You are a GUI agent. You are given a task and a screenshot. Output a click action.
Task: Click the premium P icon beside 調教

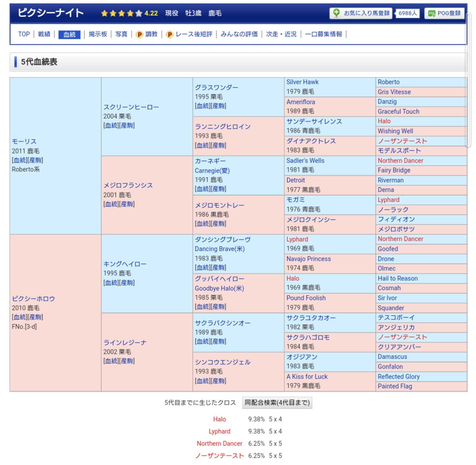coord(139,34)
